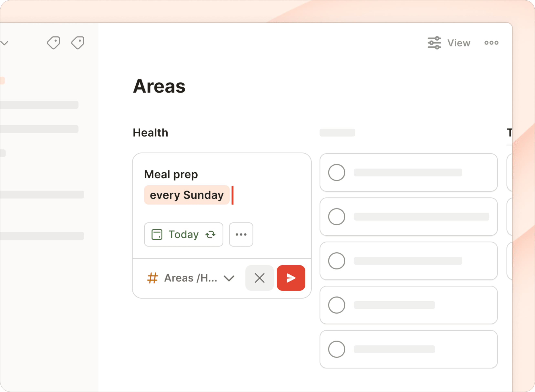
Task: Open the three-dot menu next to View
Action: [x=491, y=43]
